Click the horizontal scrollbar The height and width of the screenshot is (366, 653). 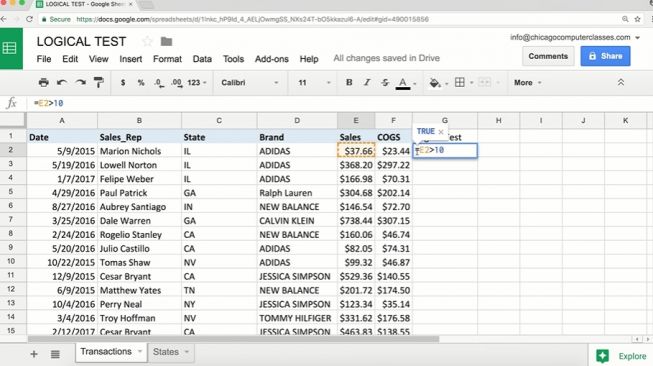tap(233, 339)
